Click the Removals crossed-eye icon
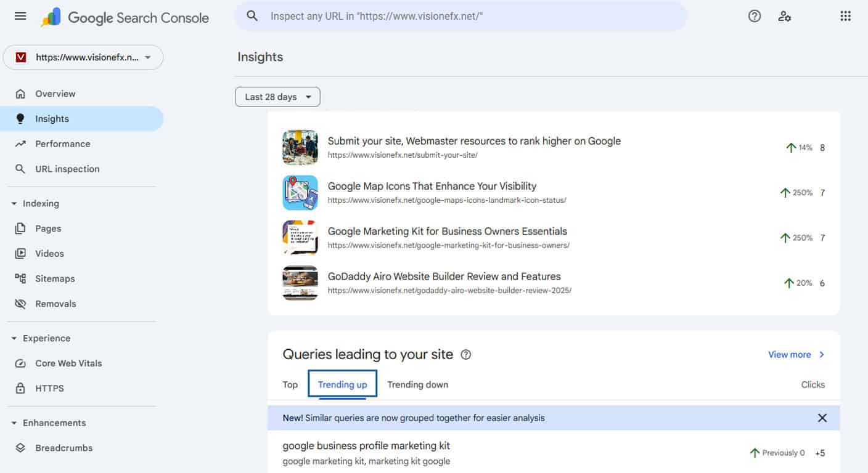The height and width of the screenshot is (473, 868). (20, 304)
